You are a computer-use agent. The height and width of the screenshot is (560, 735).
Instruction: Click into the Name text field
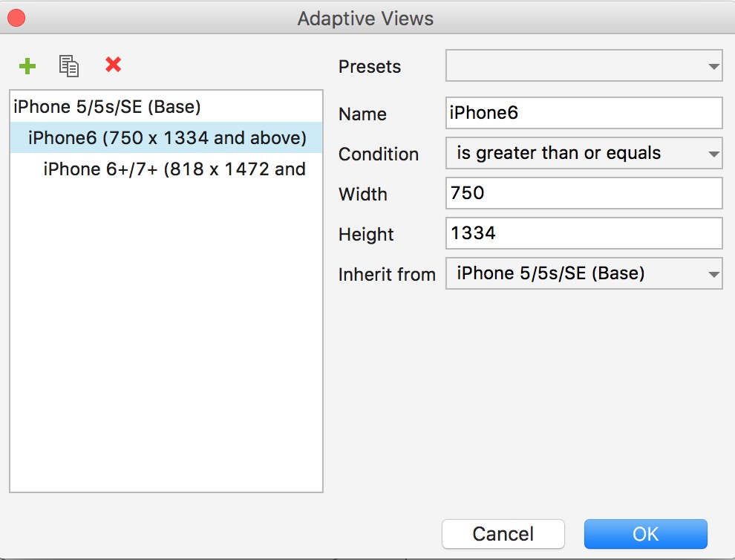tap(584, 114)
